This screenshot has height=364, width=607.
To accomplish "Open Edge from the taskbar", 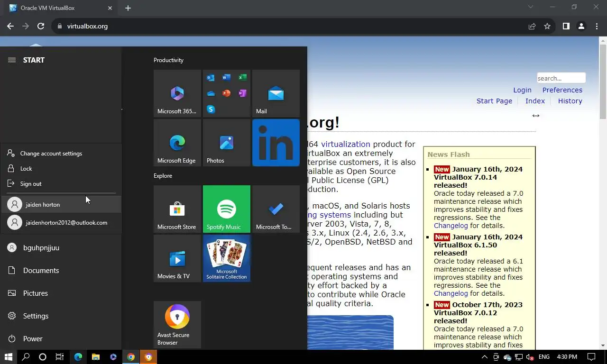I will [78, 357].
